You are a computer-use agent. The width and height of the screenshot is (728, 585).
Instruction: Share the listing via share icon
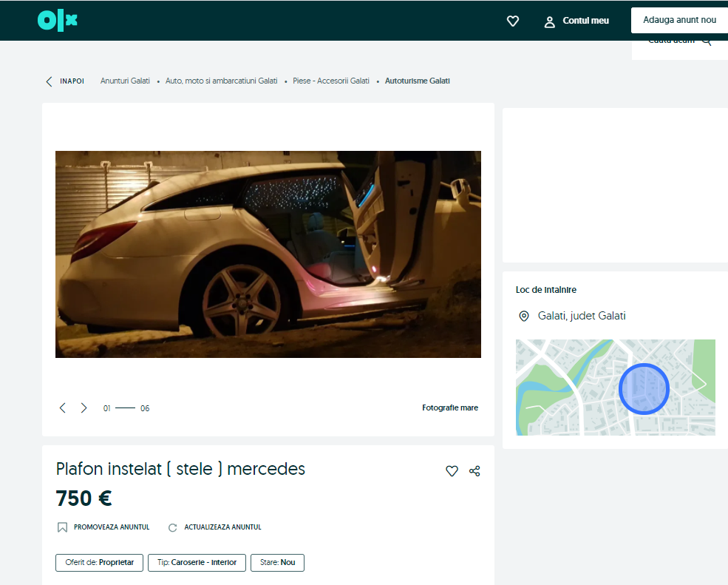(474, 471)
